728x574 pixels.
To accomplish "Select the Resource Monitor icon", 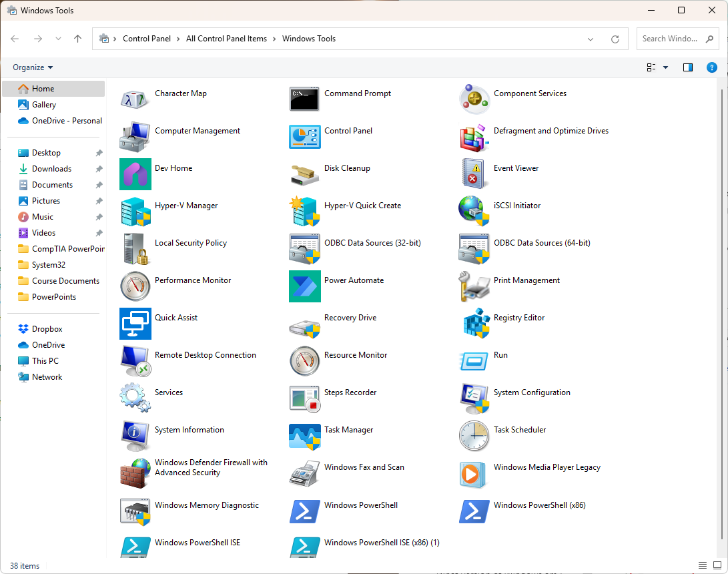I will coord(305,361).
